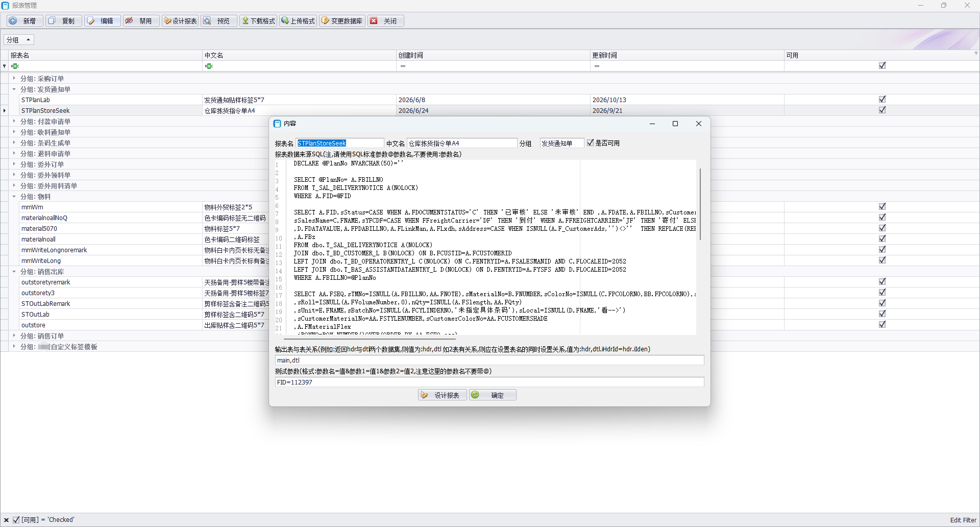Collapse the 分组: 销售出库 group
This screenshot has width=980, height=527.
click(x=14, y=271)
